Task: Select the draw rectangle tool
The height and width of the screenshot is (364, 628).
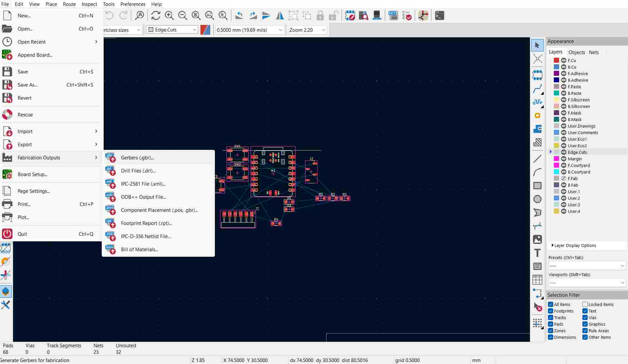Action: click(538, 185)
